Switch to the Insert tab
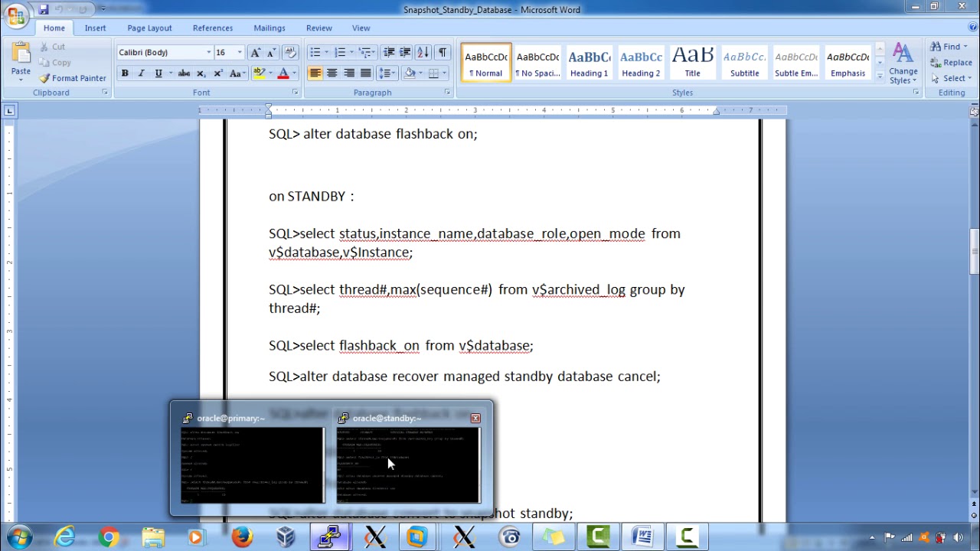 pyautogui.click(x=95, y=28)
